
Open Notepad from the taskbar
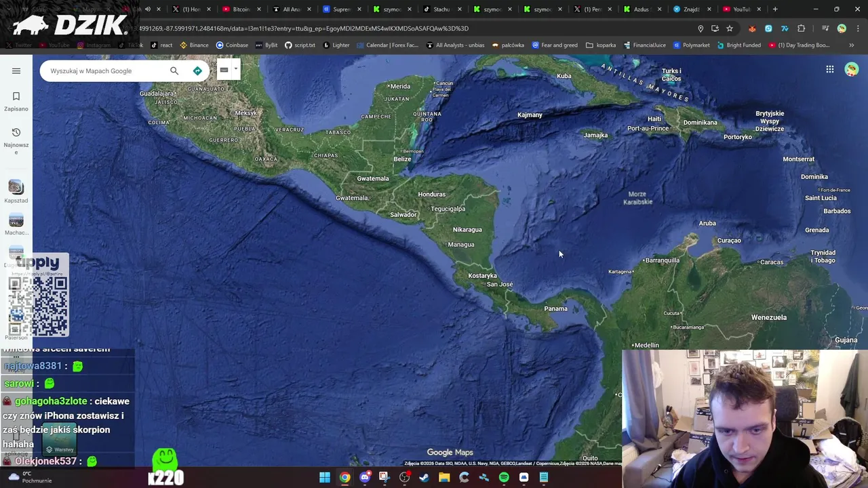click(544, 478)
